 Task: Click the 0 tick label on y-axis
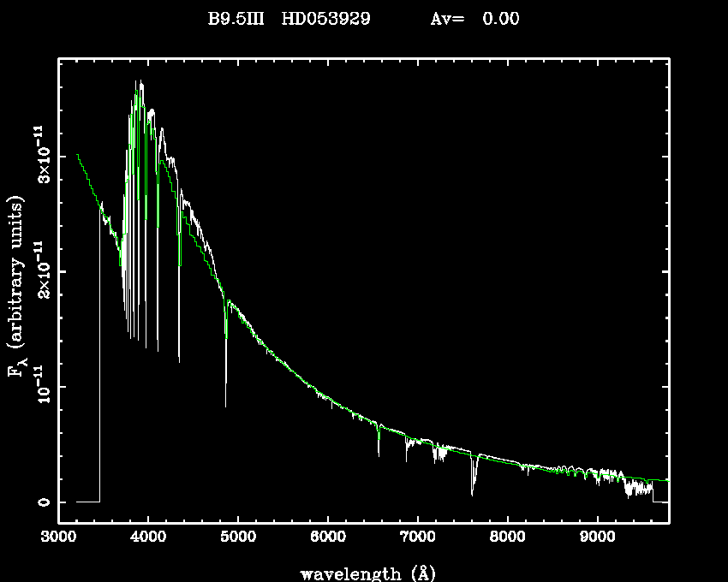[40, 502]
